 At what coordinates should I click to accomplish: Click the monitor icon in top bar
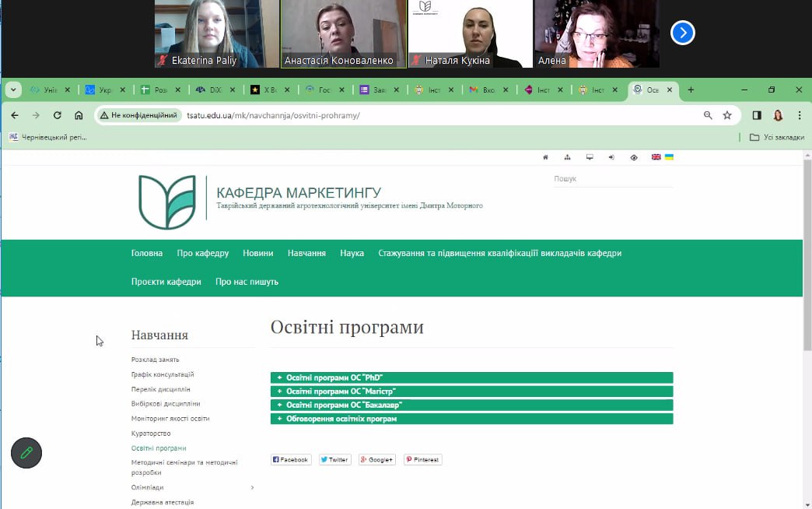(590, 157)
